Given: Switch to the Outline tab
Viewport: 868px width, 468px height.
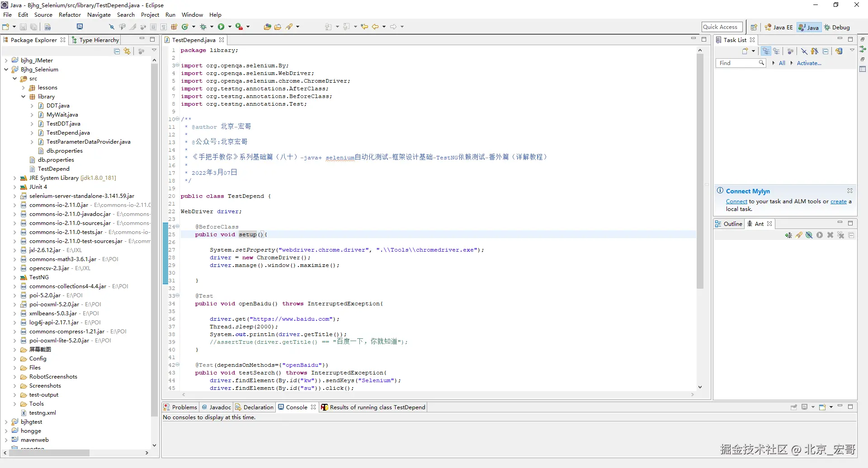Looking at the screenshot, I should coord(729,224).
